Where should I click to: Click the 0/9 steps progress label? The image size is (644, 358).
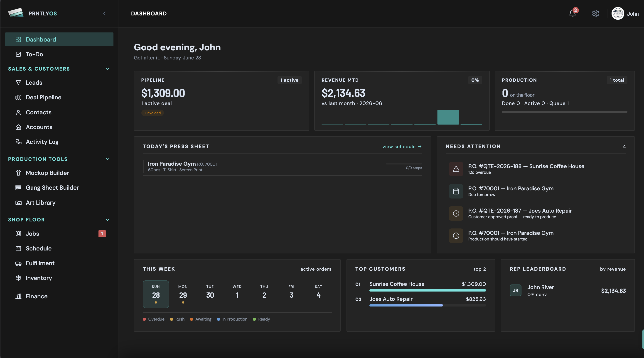[x=414, y=168]
